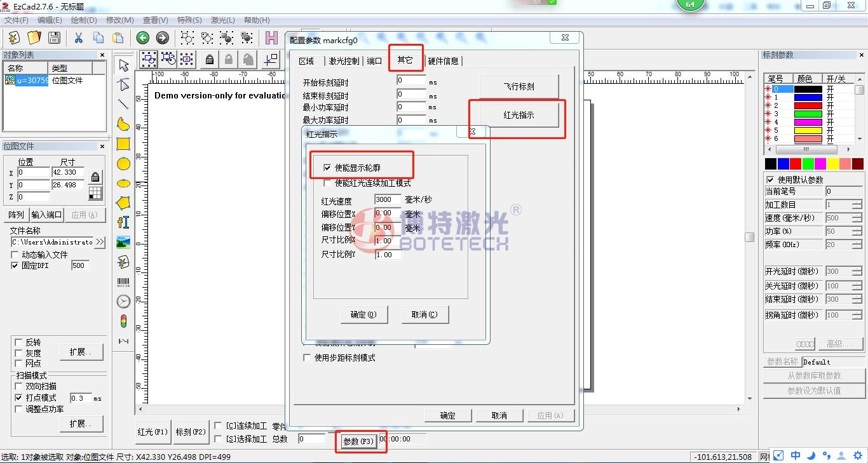Switch to the 硬件信息 tab
868x463 pixels.
(443, 61)
